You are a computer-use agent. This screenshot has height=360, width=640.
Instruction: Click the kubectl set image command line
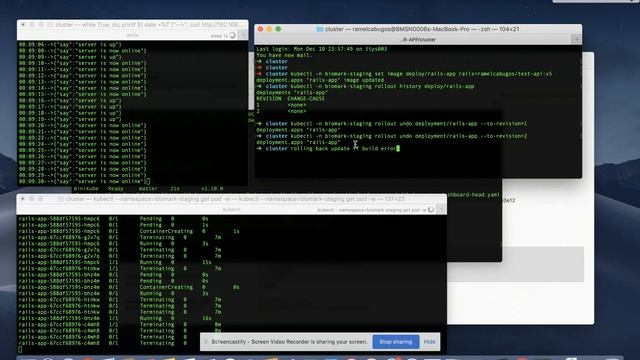coord(404,74)
